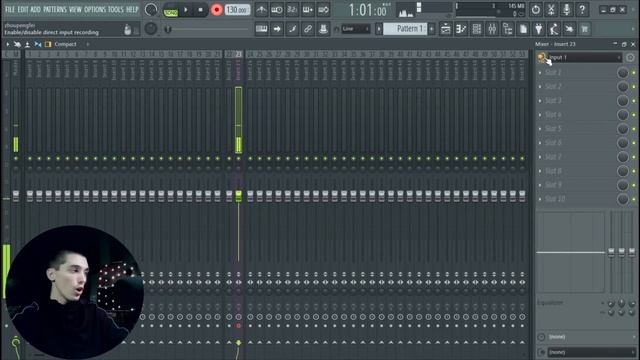Click Slot 8 effect slot
Image resolution: width=640 pixels, height=360 pixels.
[580, 171]
